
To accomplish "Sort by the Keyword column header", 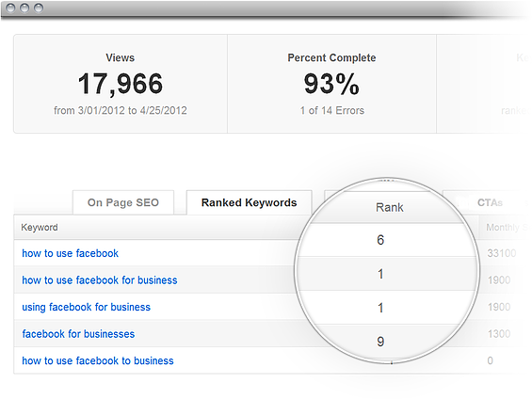I will (x=40, y=227).
